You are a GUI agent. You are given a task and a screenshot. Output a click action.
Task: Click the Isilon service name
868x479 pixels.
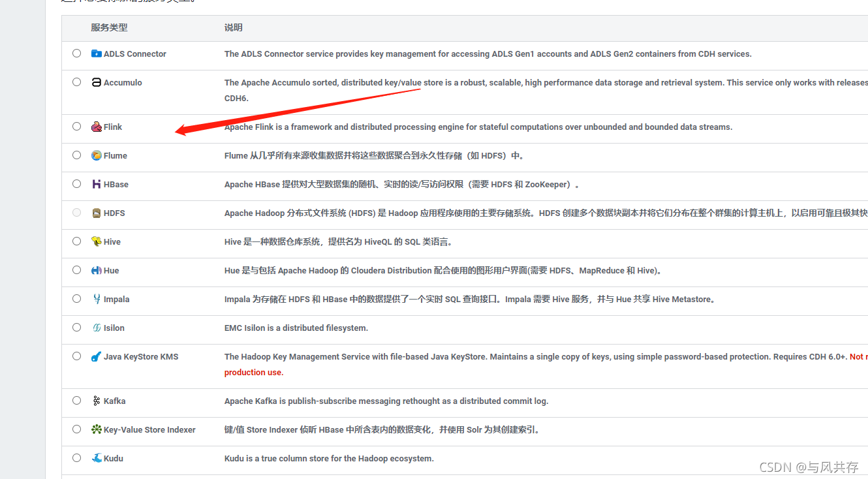coord(114,328)
